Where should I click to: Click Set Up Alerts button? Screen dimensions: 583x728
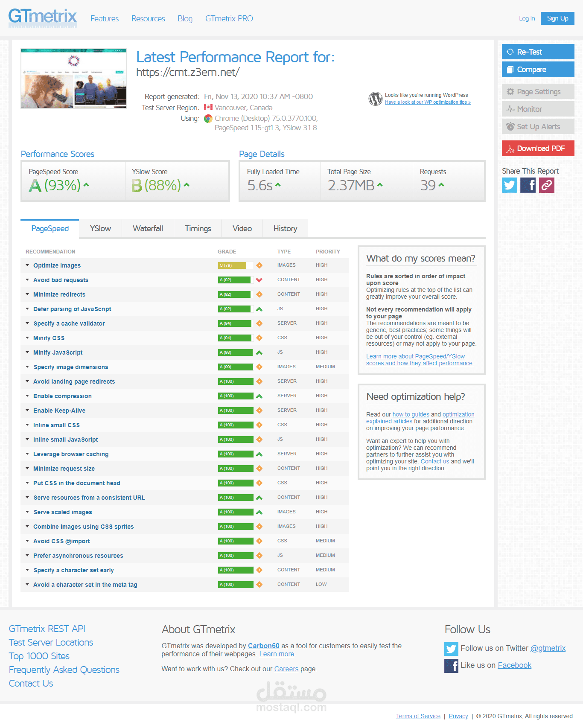pyautogui.click(x=538, y=126)
